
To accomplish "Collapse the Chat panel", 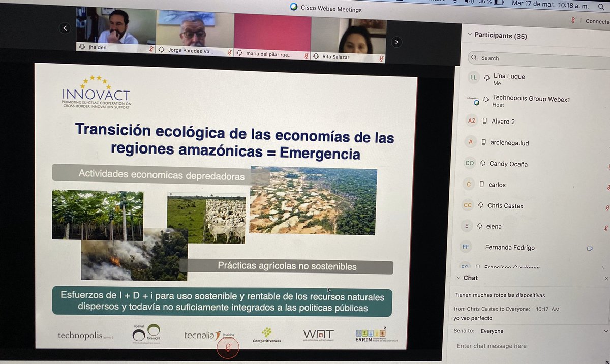I will tap(459, 278).
